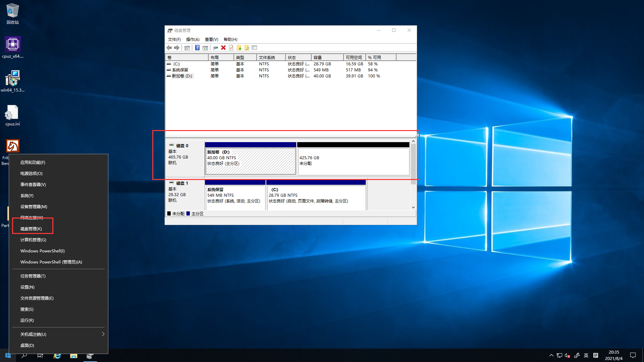644x362 pixels.
Task: Choose 文件资源管理器(E) in the context menu
Action: tap(58, 298)
